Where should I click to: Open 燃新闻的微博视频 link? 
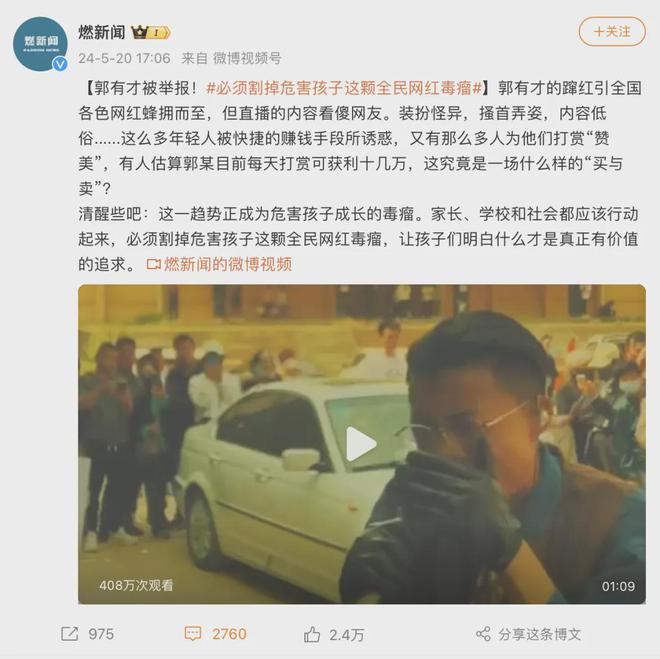coord(228,264)
